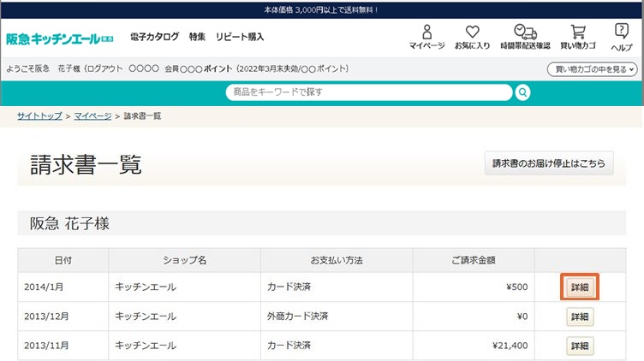
Task: Click 阪急 花子様 section heading
Action: point(69,223)
